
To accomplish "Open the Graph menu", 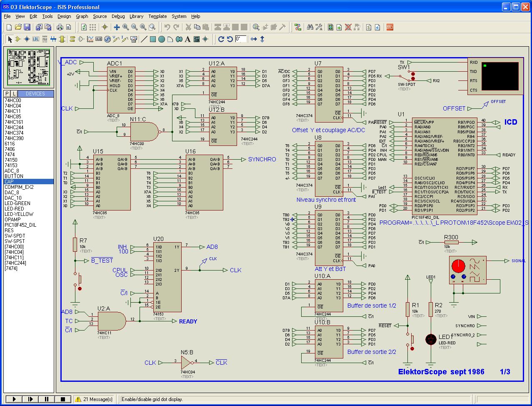I will pyautogui.click(x=82, y=16).
